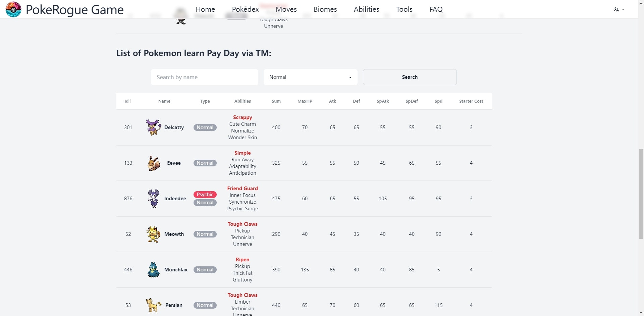Image resolution: width=644 pixels, height=316 pixels.
Task: Click Munchlax's MaxHP value 135
Action: pyautogui.click(x=305, y=270)
